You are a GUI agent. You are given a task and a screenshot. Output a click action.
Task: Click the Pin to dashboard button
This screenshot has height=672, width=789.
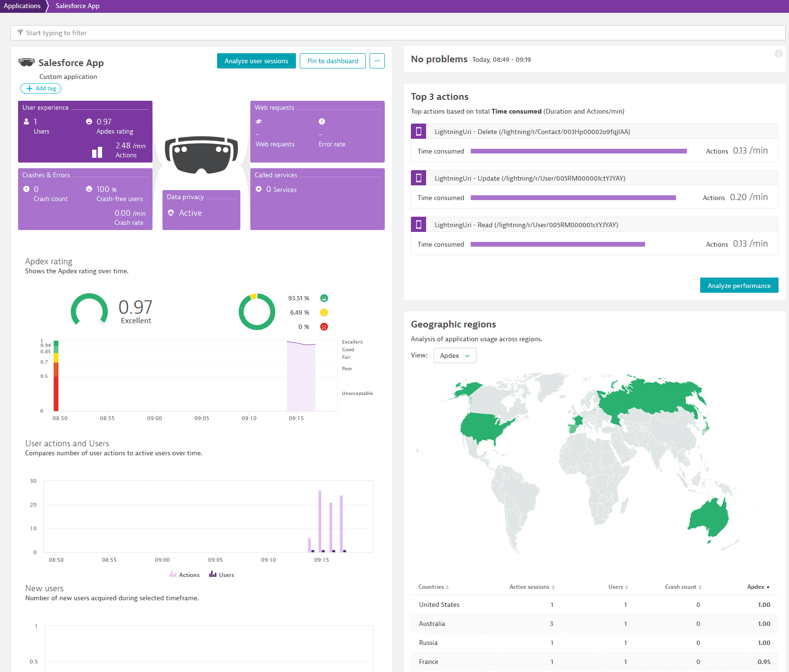point(333,61)
